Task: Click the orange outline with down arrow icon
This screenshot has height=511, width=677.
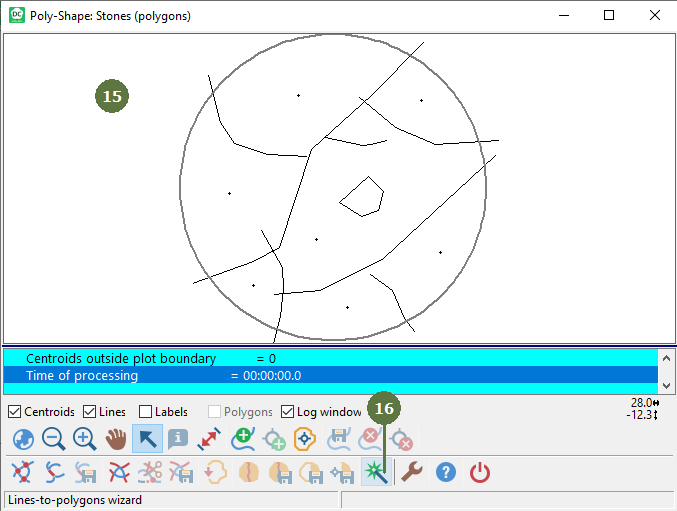Action: 215,472
